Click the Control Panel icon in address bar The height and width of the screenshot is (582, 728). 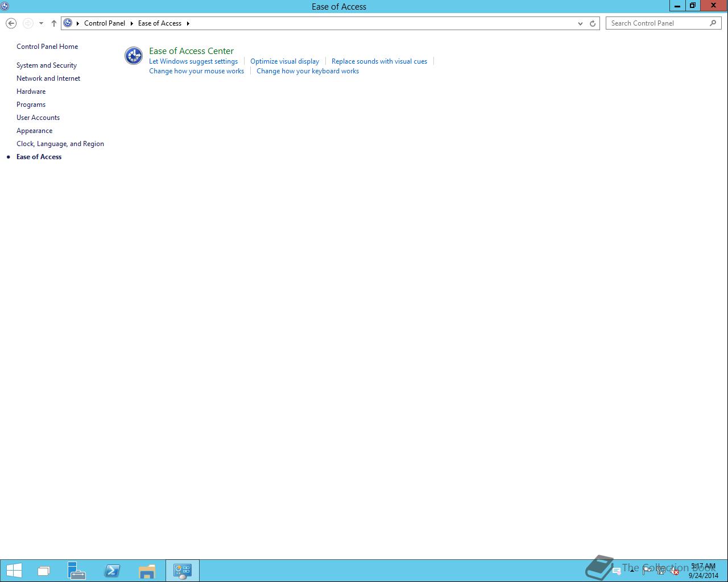(68, 23)
